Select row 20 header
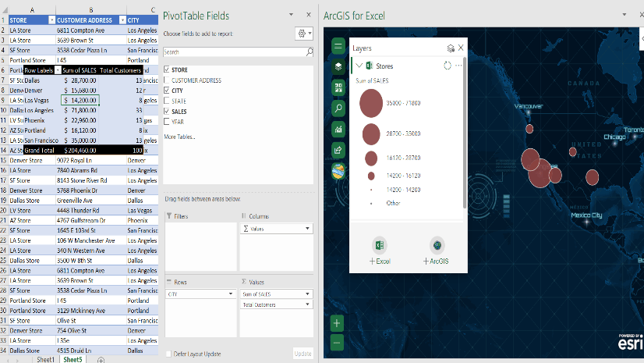This screenshot has height=363, width=644. (x=4, y=211)
